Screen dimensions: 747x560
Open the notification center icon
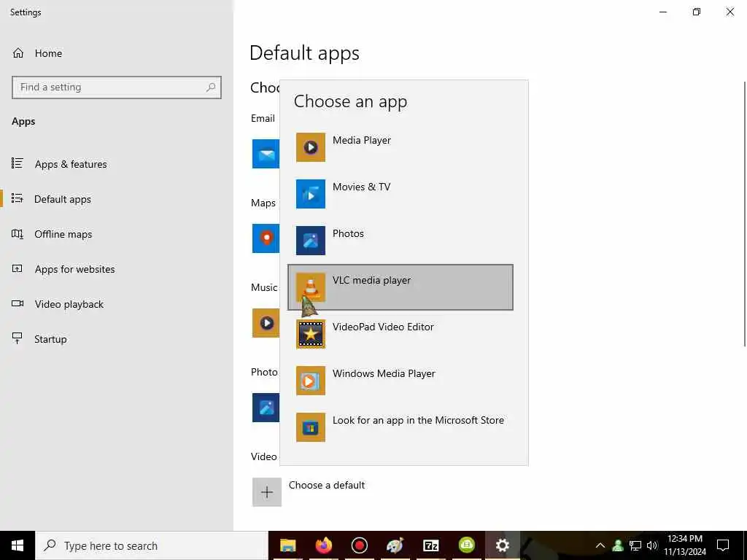(x=723, y=545)
